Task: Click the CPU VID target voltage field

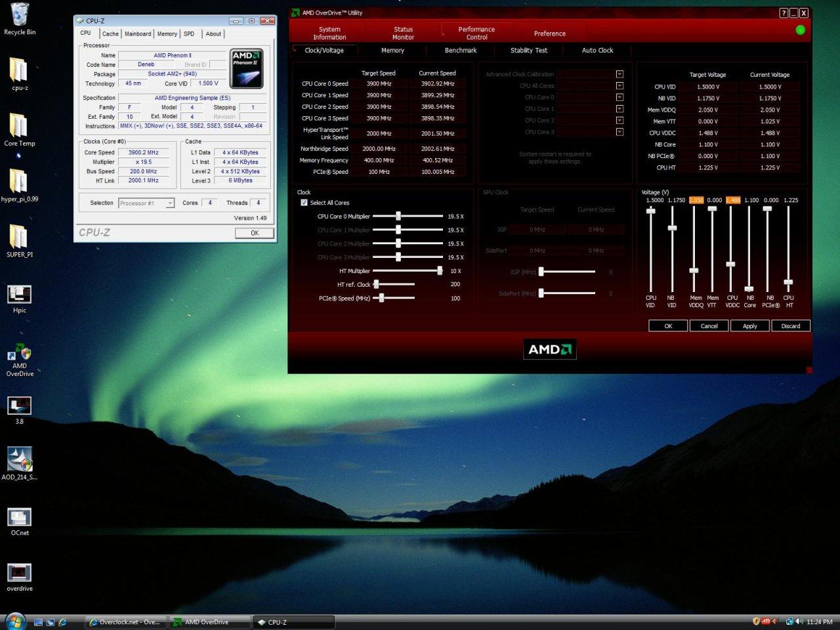Action: (707, 87)
